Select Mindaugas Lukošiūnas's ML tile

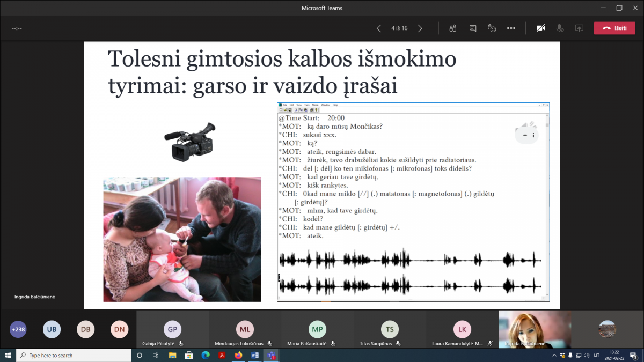[x=245, y=329]
